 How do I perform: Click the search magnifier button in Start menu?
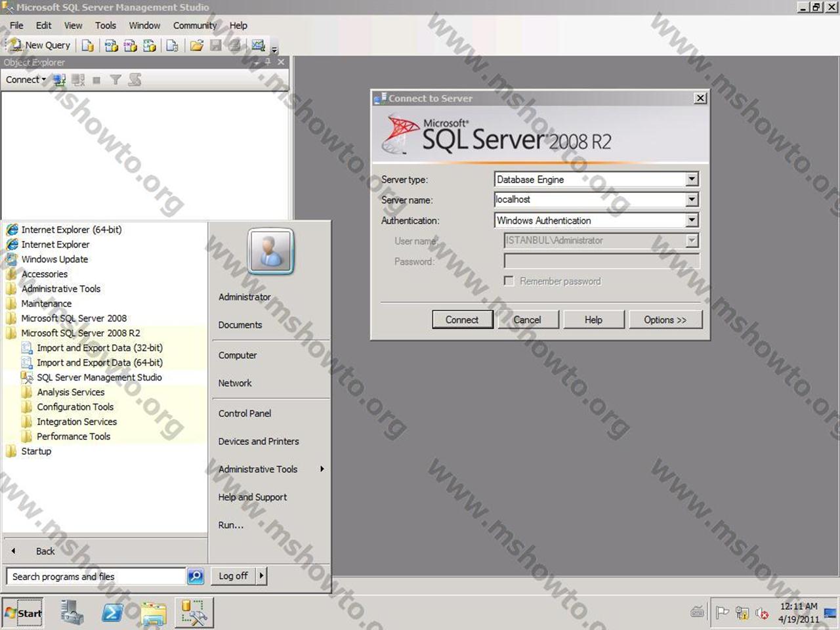tap(196, 576)
